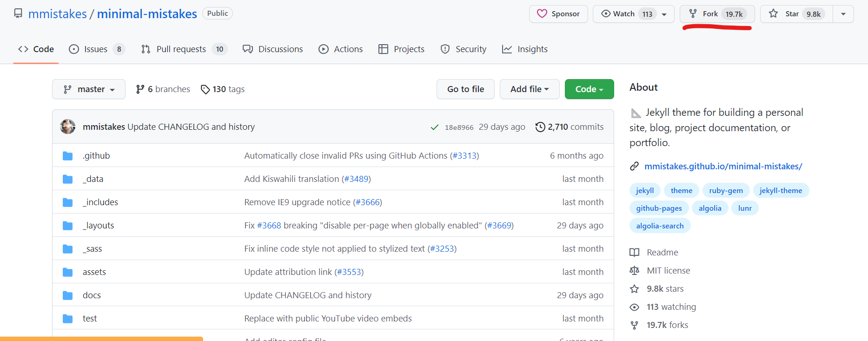The height and width of the screenshot is (341, 868).
Task: Click the eye Watch icon
Action: pyautogui.click(x=606, y=13)
